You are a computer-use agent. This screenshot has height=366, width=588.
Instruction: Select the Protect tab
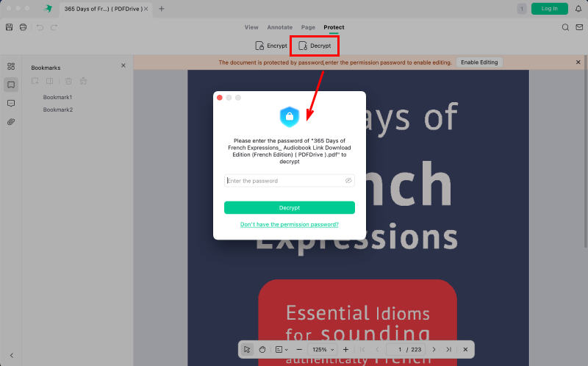[x=334, y=27]
